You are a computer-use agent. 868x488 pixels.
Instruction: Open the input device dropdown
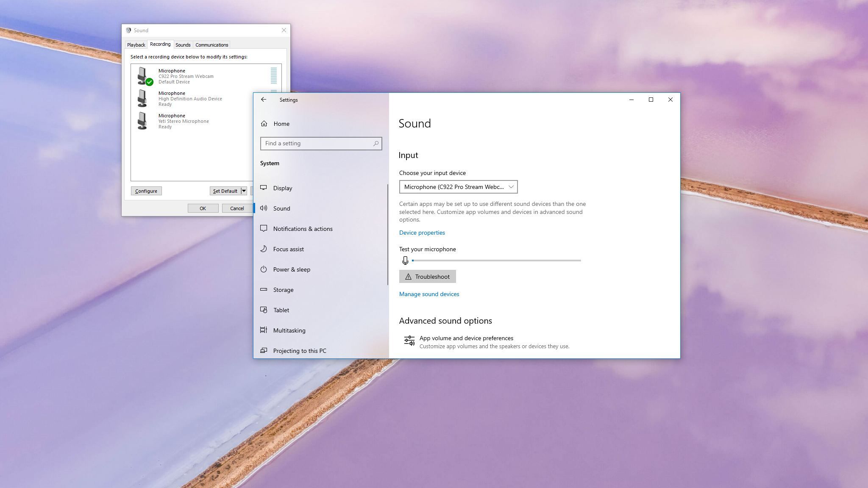click(x=458, y=187)
